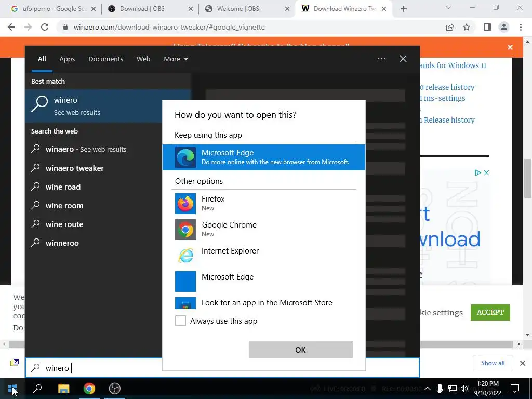
Task: Open Chrome's three-dot menu
Action: tap(521, 27)
